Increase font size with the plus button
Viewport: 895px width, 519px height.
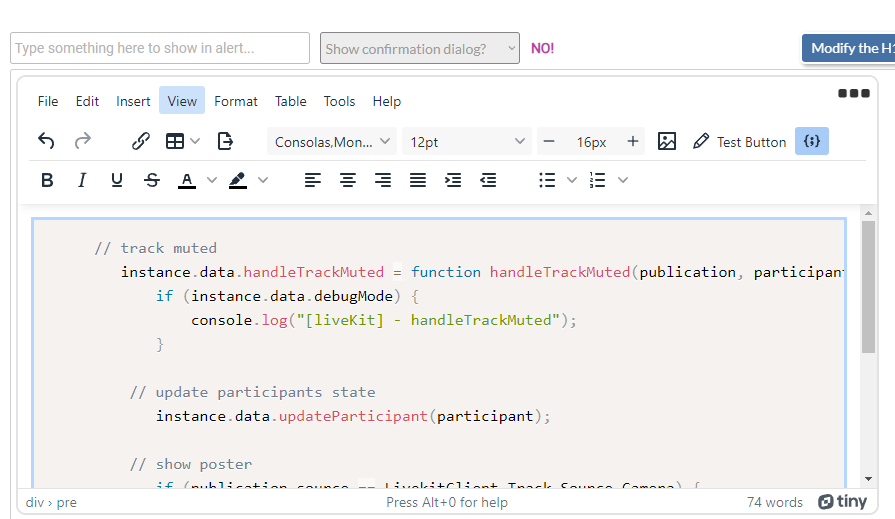632,141
